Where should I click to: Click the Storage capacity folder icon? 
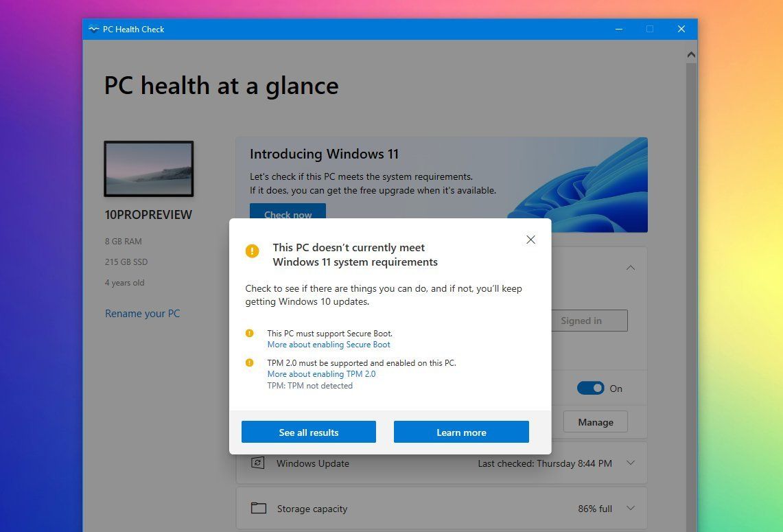tap(257, 508)
